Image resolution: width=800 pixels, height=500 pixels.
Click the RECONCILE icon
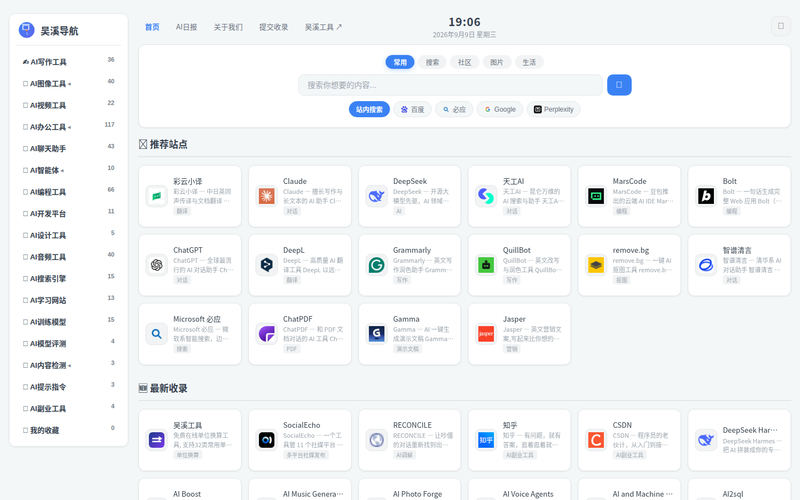click(x=377, y=440)
